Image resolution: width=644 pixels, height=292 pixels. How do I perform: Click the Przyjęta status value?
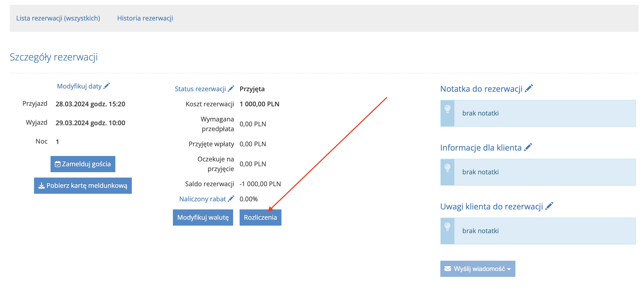[x=252, y=89]
